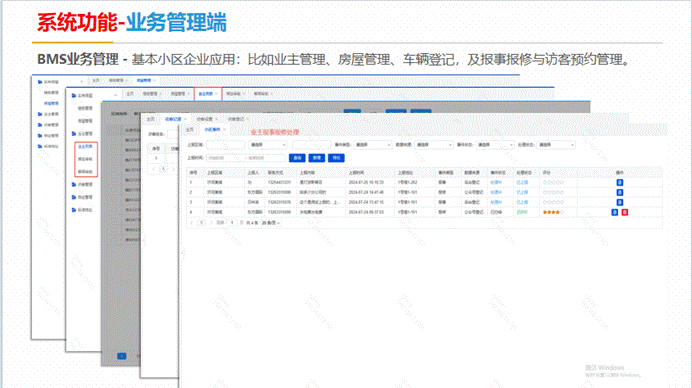
Task: Open page size dropdown in front pagination
Action: [x=271, y=223]
